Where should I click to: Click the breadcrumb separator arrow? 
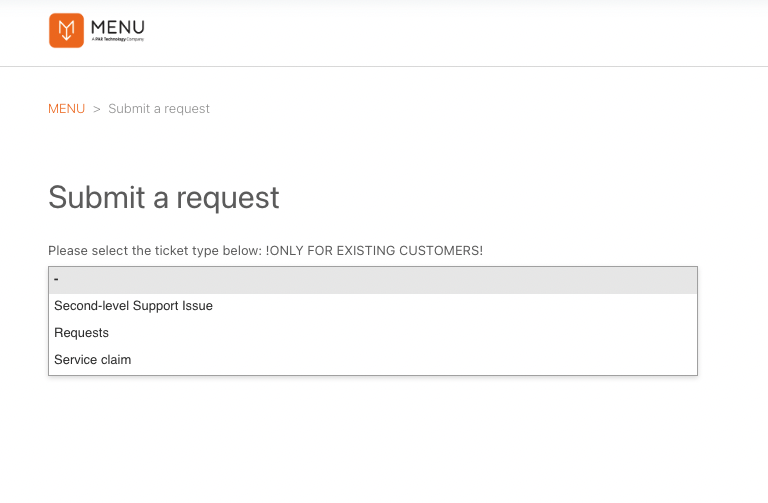tap(96, 109)
